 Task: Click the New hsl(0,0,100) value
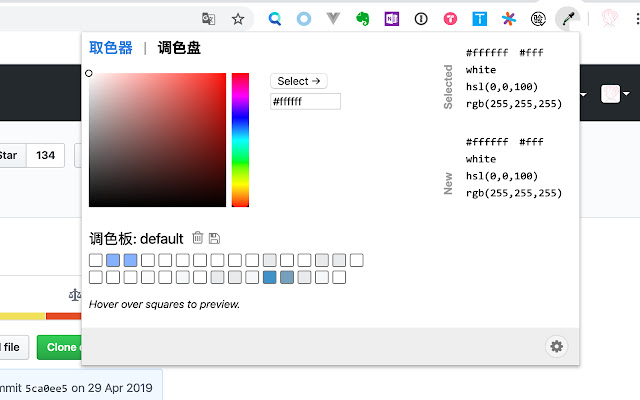[502, 176]
